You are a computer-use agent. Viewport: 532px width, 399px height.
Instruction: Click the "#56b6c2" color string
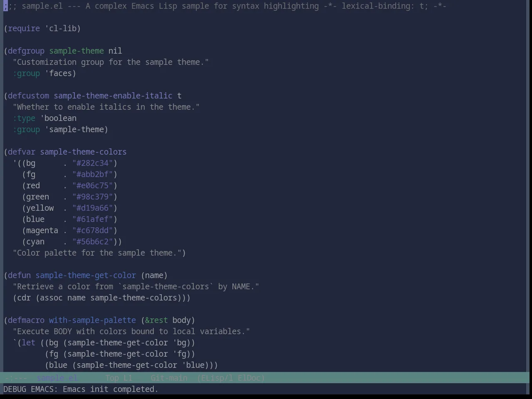pyautogui.click(x=93, y=241)
